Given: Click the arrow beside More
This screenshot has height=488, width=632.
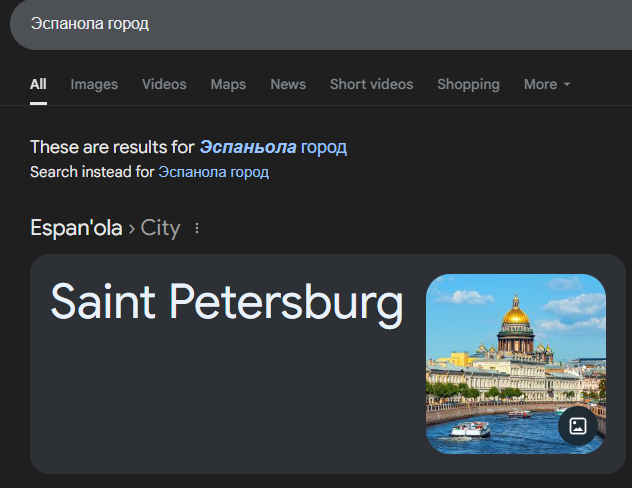Looking at the screenshot, I should [x=567, y=84].
